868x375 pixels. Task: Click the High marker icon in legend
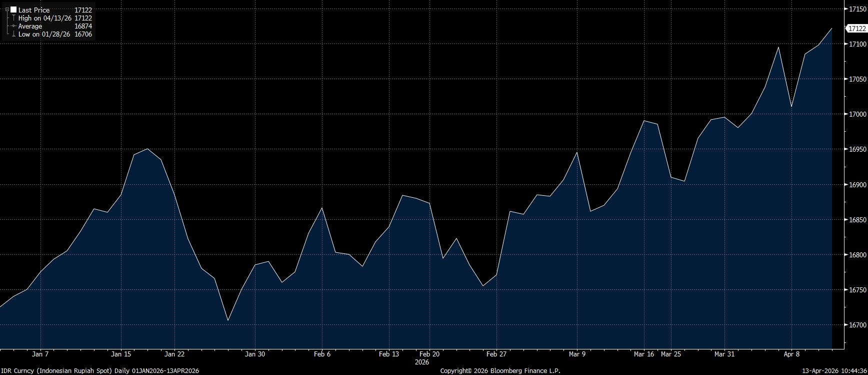[13, 18]
